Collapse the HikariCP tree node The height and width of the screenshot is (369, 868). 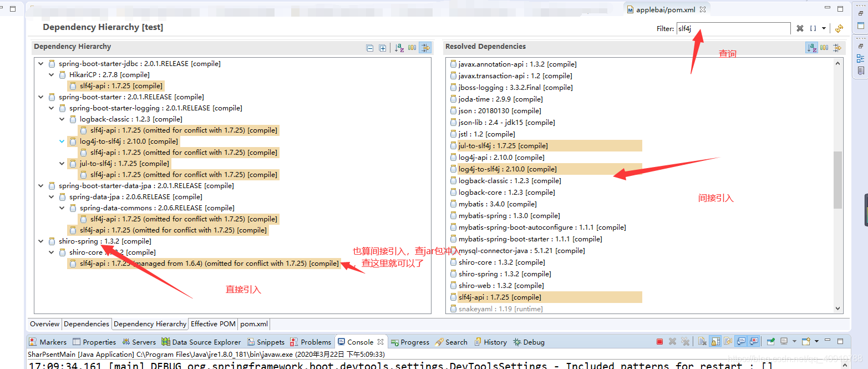52,75
